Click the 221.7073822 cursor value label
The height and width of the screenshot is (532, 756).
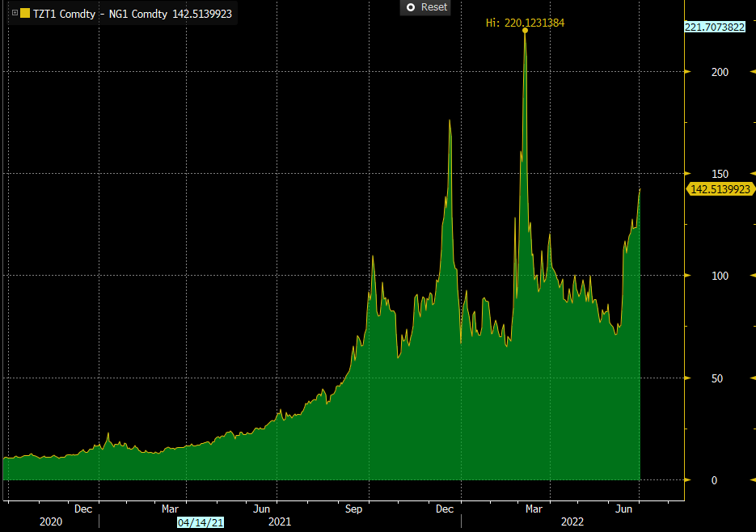pos(715,27)
